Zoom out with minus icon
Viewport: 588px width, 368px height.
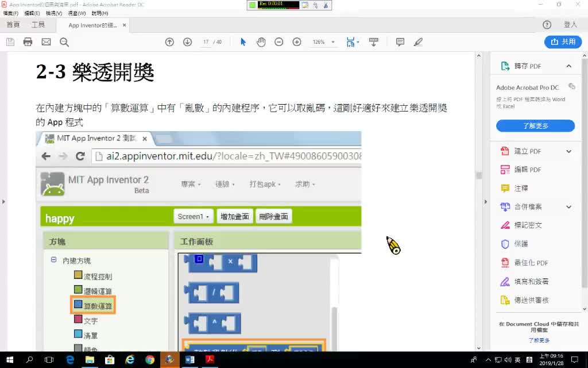[278, 42]
